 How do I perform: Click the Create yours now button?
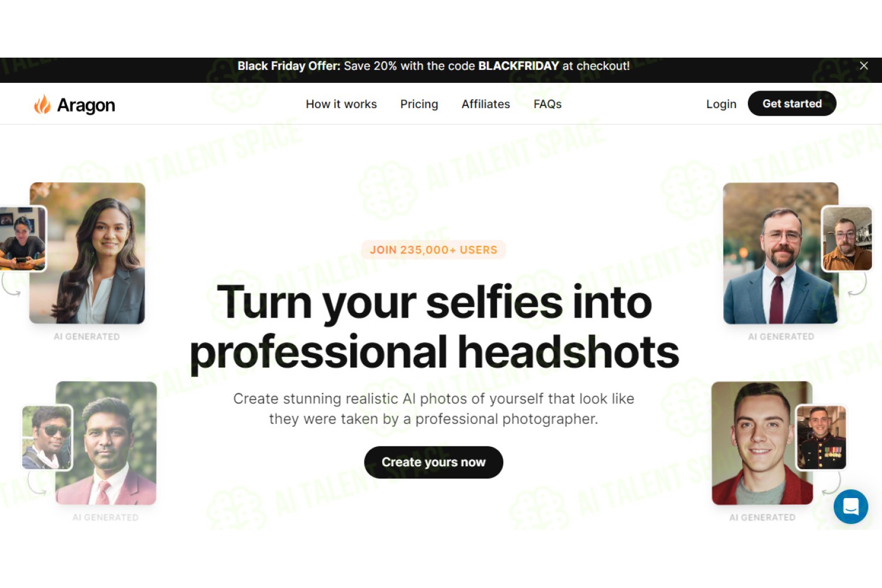click(433, 462)
